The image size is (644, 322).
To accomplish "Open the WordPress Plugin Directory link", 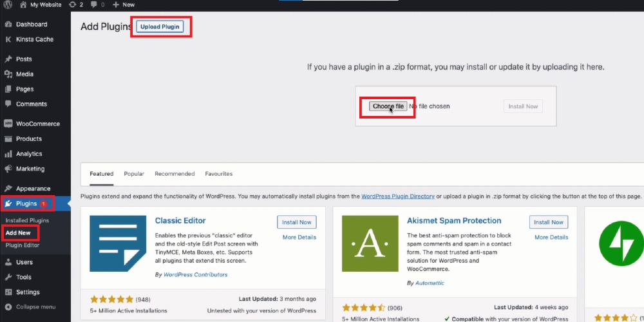I will click(398, 196).
